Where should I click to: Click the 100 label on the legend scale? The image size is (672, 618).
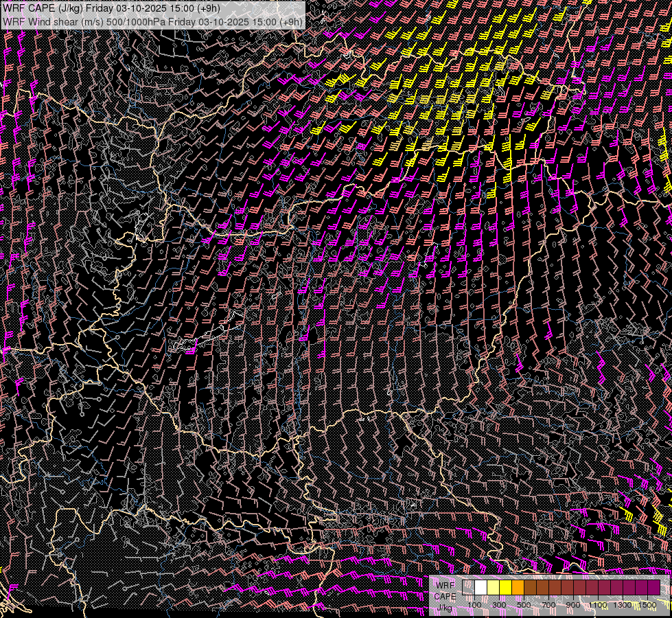(474, 605)
